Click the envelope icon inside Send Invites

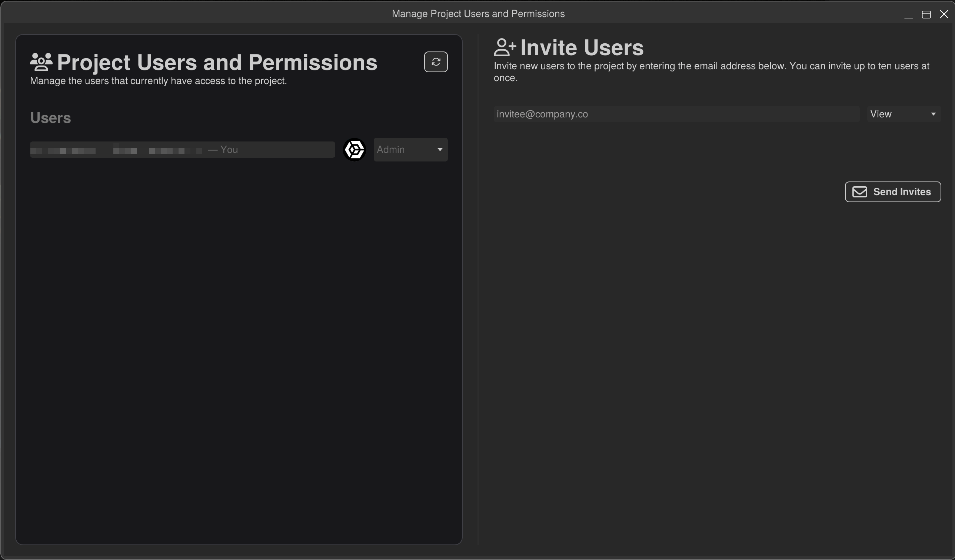860,191
